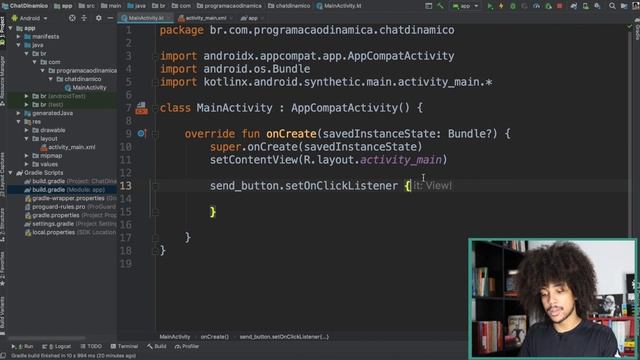Click MainActivity in the bottom breadcrumb
640x360 pixels.
(x=175, y=337)
